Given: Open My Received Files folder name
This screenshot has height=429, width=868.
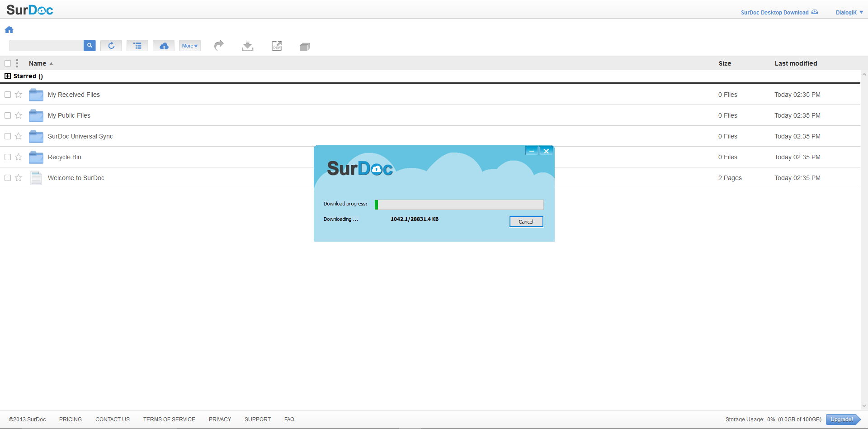Looking at the screenshot, I should pyautogui.click(x=74, y=95).
